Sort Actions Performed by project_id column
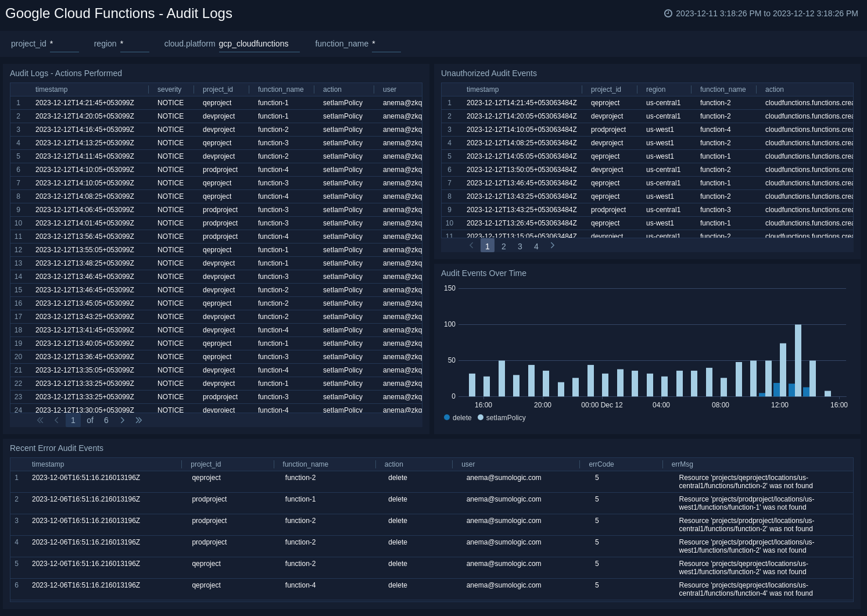 pos(218,89)
